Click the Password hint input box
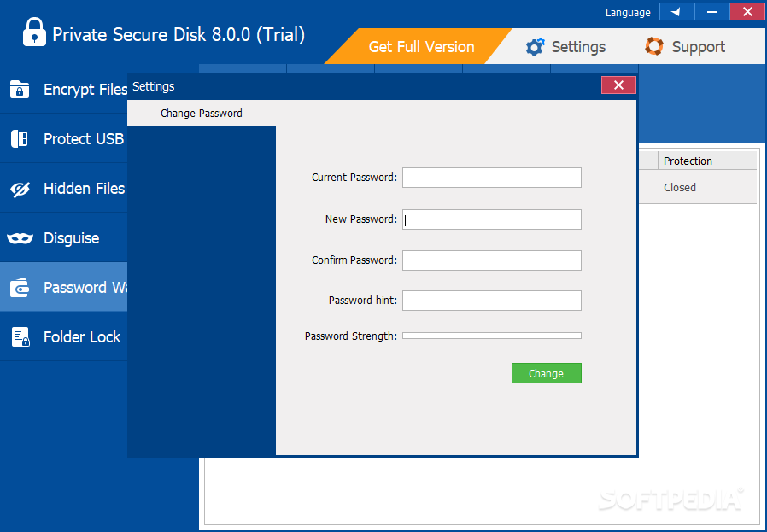Image resolution: width=767 pixels, height=532 pixels. click(492, 301)
